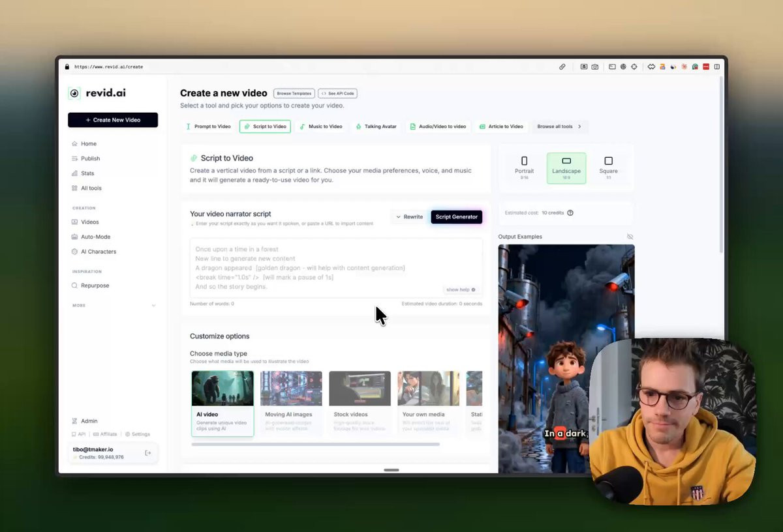Click the revid.ai logo
783x532 pixels.
click(97, 93)
